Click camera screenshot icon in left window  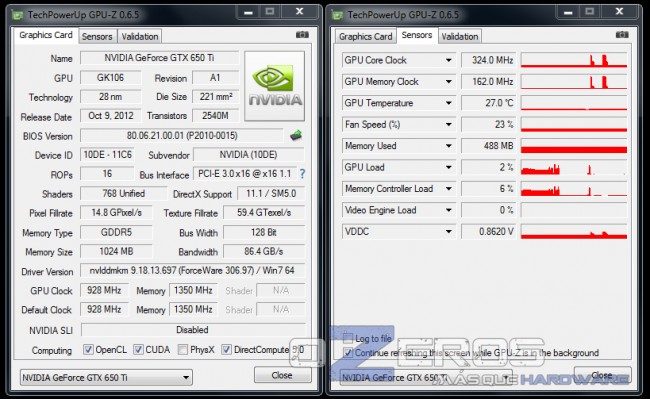(x=302, y=34)
